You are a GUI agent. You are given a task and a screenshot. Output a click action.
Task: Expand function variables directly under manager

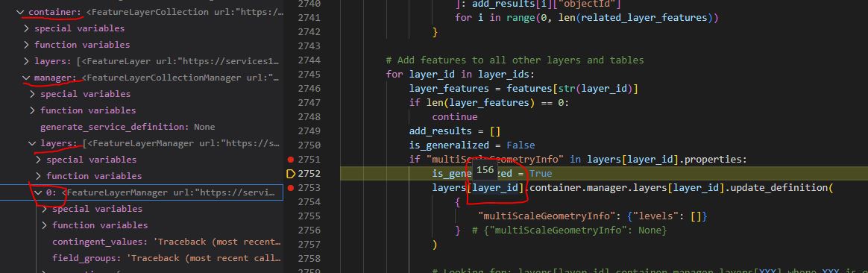(33, 110)
